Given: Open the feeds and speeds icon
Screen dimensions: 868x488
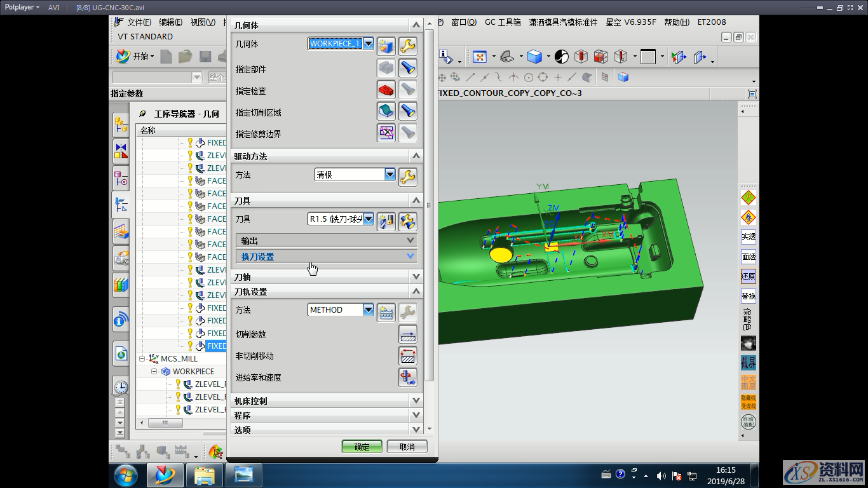Looking at the screenshot, I should coord(407,377).
